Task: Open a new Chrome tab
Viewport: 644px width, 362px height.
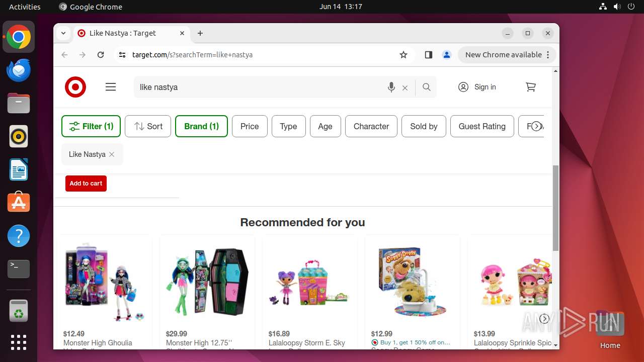Action: click(x=200, y=33)
